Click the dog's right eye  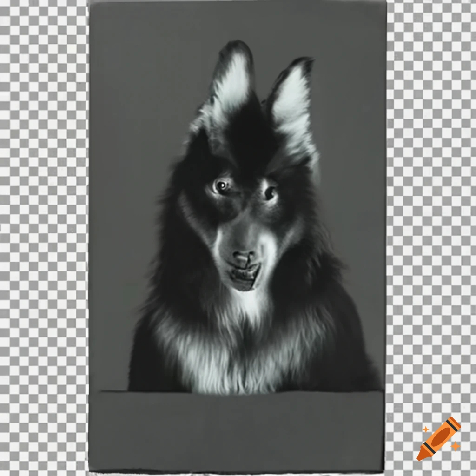(x=270, y=192)
